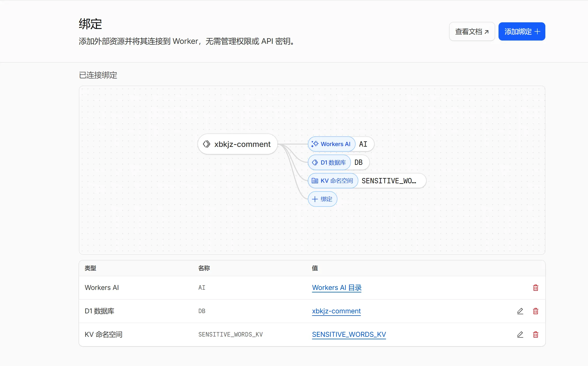Screen dimensions: 588x366
Task: Click the external arrow icon on 查看文档
Action: (487, 32)
